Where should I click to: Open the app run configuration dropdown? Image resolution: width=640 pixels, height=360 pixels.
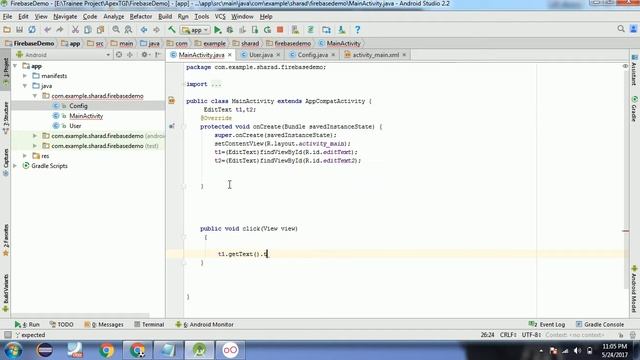click(196, 30)
